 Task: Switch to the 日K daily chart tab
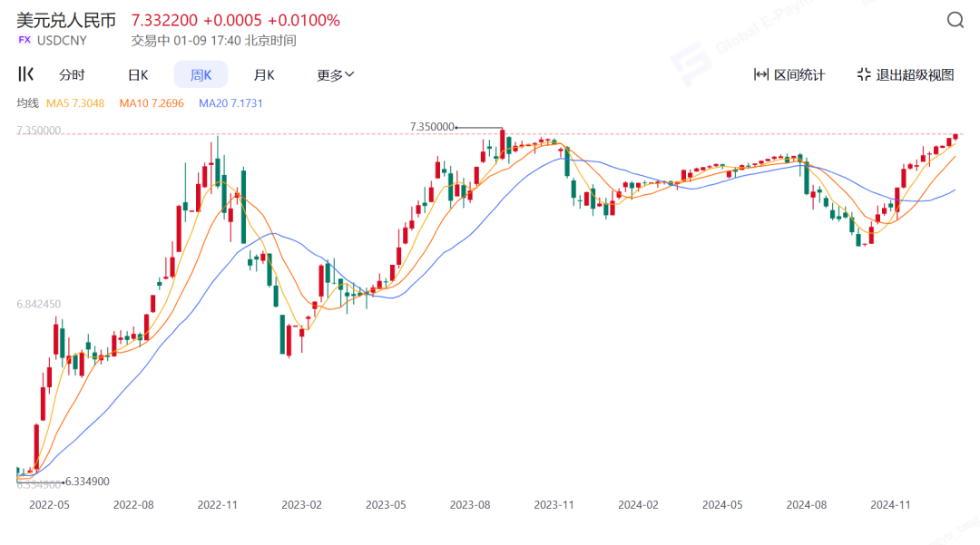(138, 75)
